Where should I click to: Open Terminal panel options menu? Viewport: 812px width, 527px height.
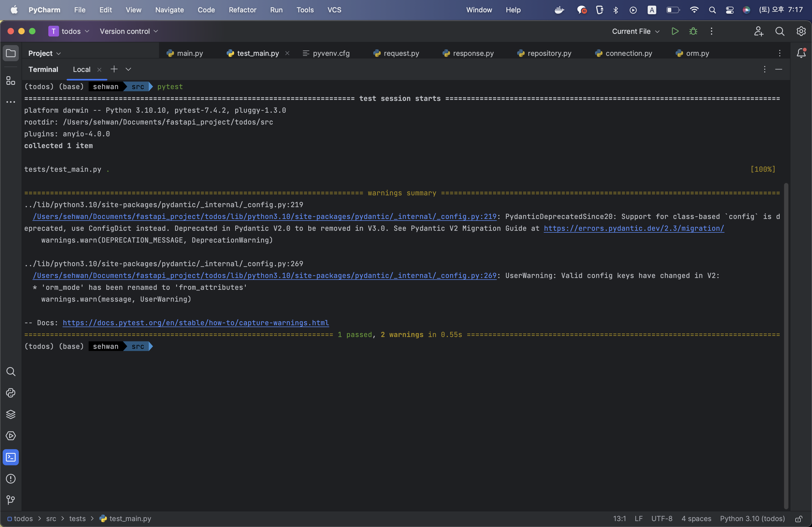764,69
